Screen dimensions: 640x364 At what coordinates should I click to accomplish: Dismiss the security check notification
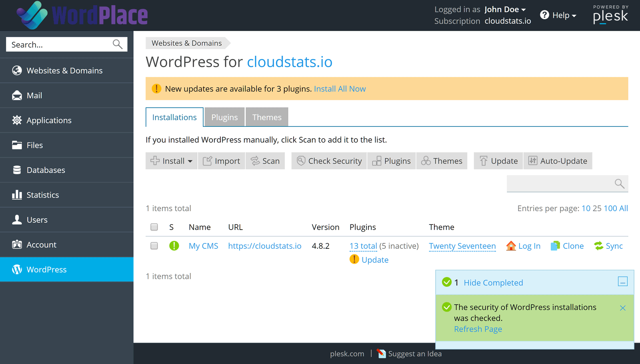tap(622, 308)
